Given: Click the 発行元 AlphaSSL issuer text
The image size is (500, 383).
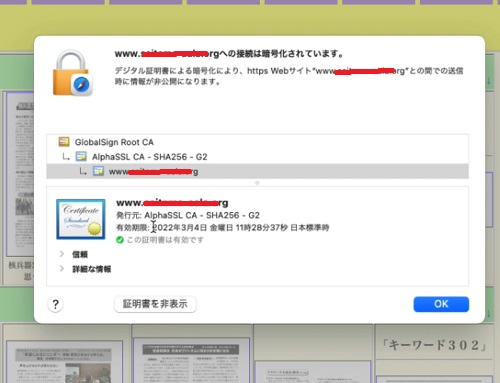Looking at the screenshot, I should [x=188, y=215].
